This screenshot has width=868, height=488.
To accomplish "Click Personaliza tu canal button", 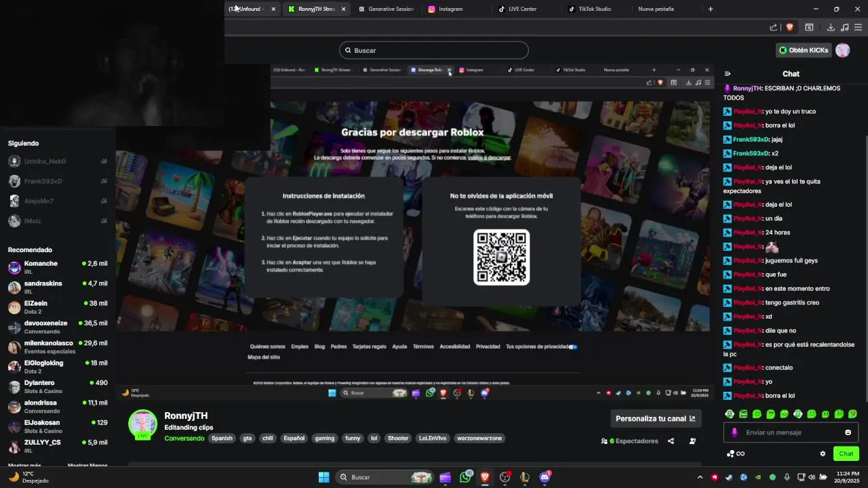I will tap(656, 419).
